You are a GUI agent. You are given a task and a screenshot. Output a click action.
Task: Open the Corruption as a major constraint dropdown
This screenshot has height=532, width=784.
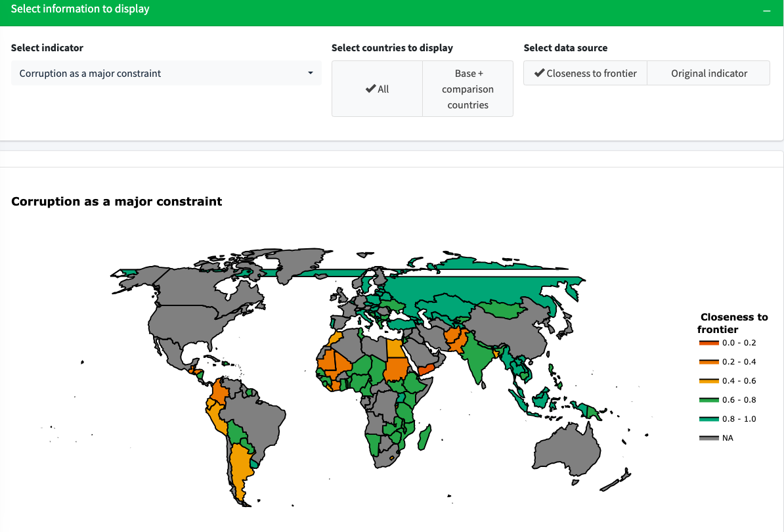(x=166, y=73)
